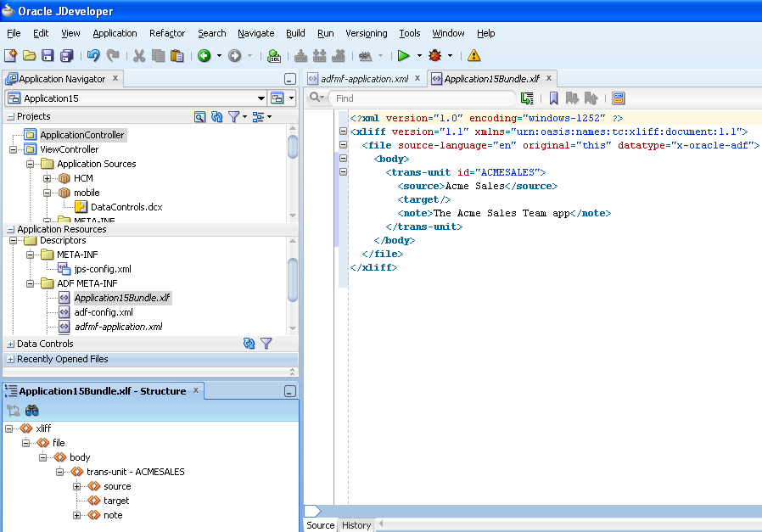Open the Debug button dropdown arrow
Screen dimensions: 762x532
[450, 56]
